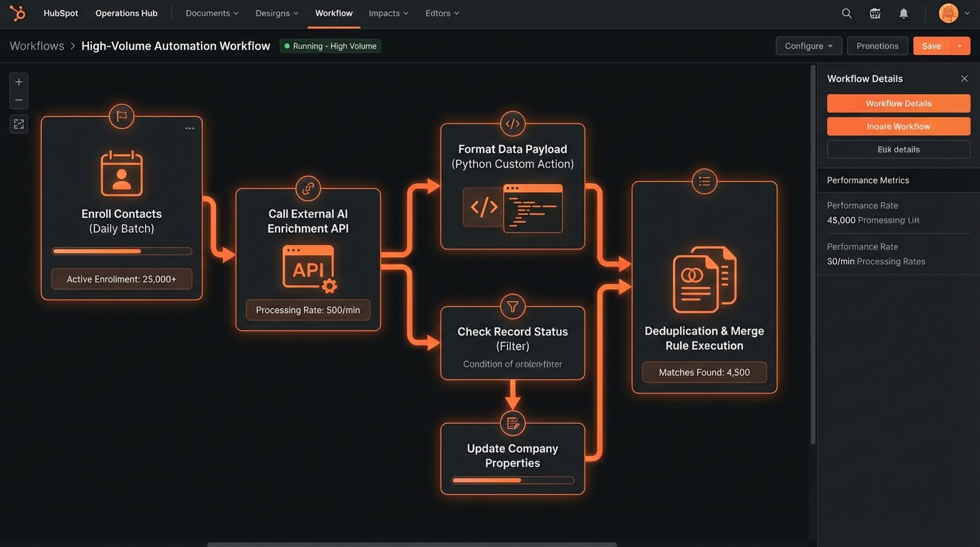Click the HubSpot sprocket logo

(x=17, y=14)
